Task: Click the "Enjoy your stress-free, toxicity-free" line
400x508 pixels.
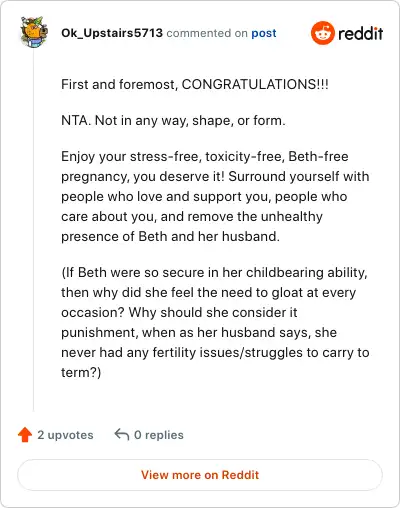Action: pos(205,156)
